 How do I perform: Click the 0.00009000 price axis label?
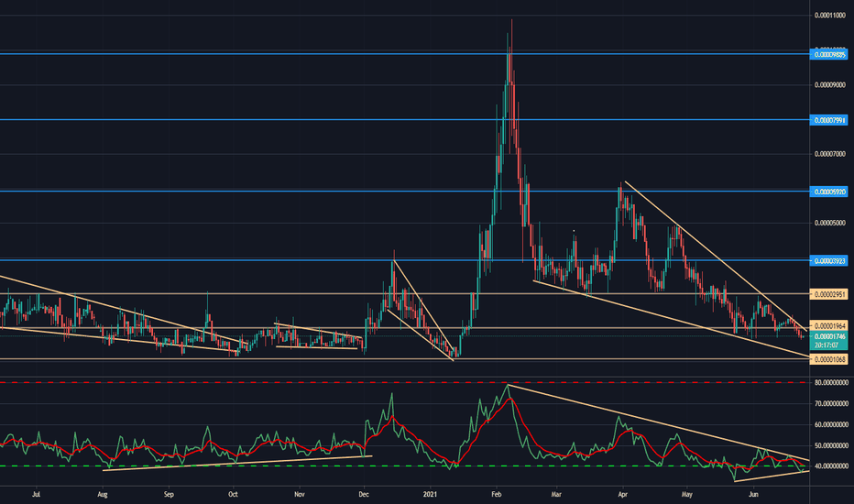tap(830, 85)
